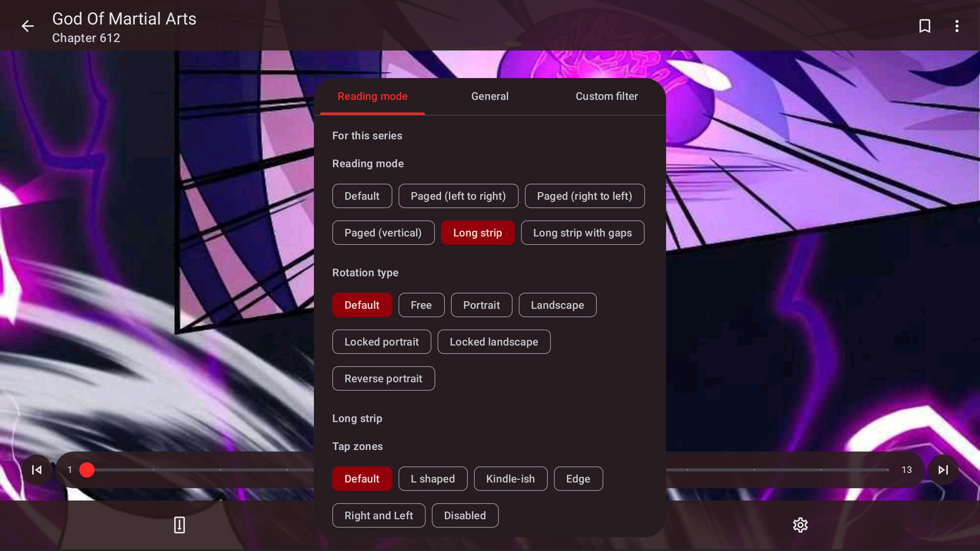Screen dimensions: 980x551
Task: Open the three-dot overflow menu
Action: coord(957,26)
